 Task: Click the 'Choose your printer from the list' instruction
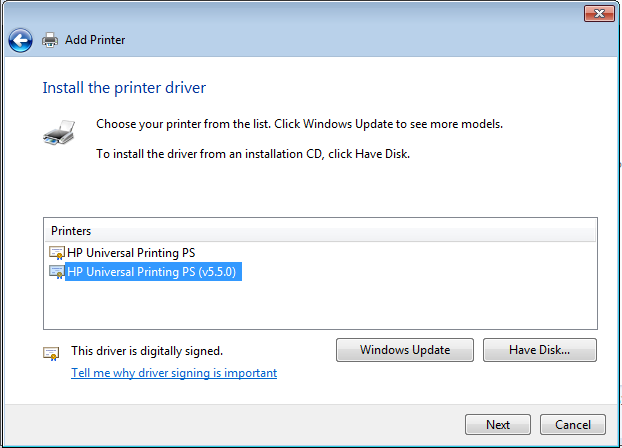pyautogui.click(x=298, y=125)
